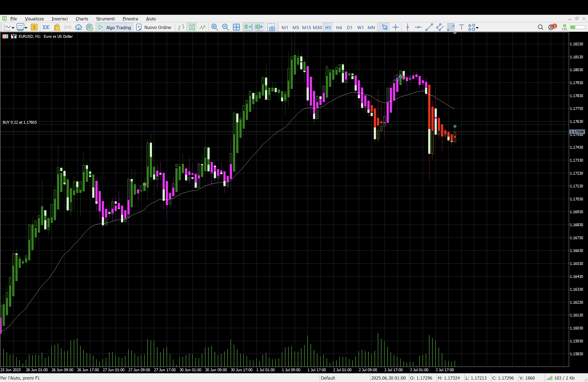The height and width of the screenshot is (382, 588).
Task: Click the Market shopping bag icon
Action: pyautogui.click(x=57, y=27)
